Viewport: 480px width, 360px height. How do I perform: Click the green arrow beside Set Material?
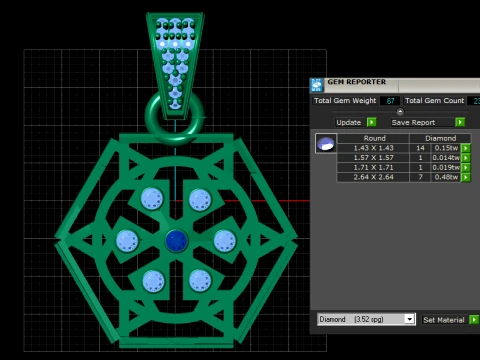(x=474, y=320)
